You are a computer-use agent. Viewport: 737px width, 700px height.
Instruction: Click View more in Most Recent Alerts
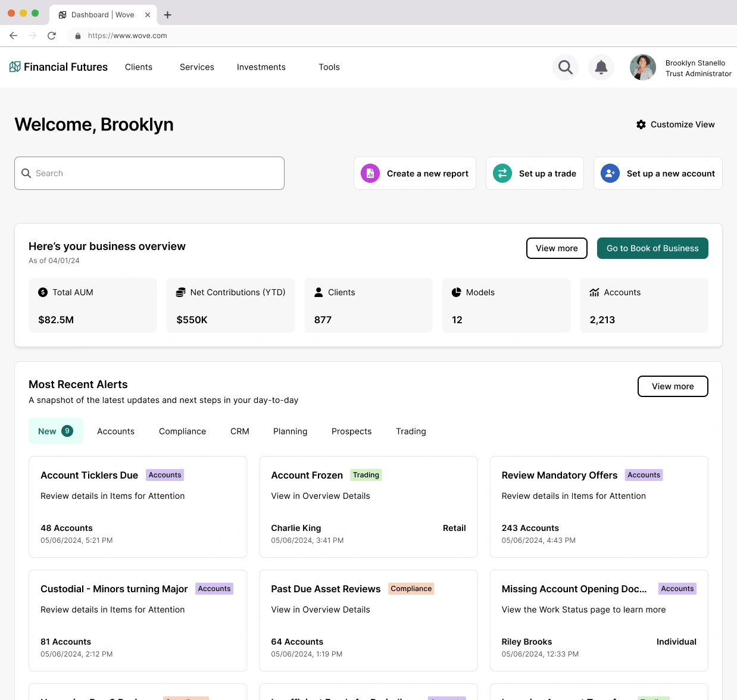673,386
